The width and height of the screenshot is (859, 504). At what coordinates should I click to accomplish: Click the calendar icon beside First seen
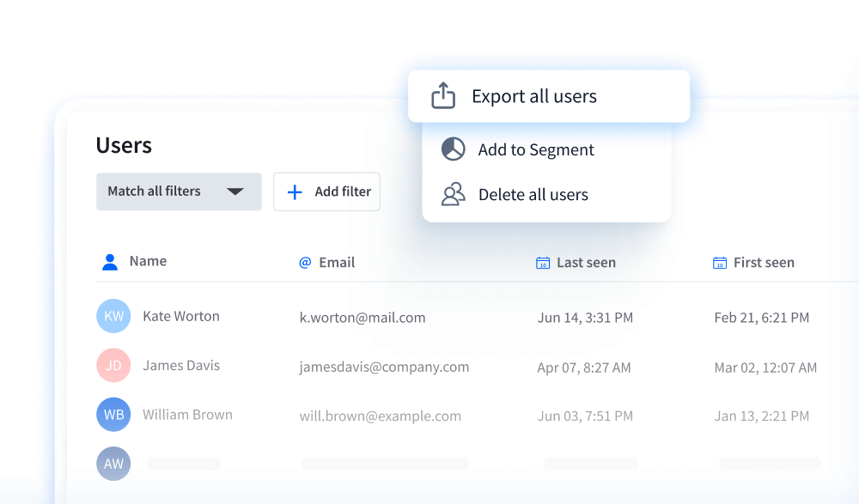click(719, 262)
